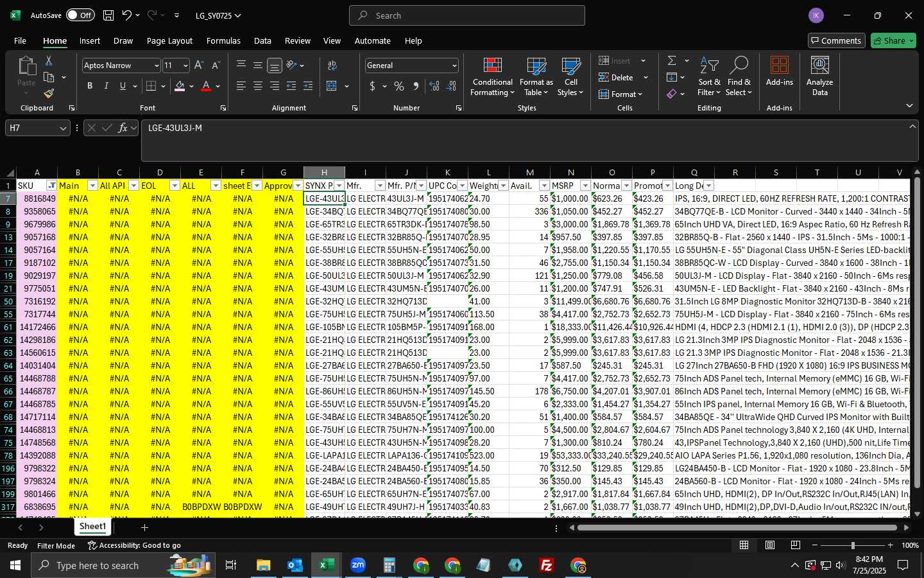Click the Format Painter brush icon
The width and height of the screenshot is (924, 578).
(49, 94)
